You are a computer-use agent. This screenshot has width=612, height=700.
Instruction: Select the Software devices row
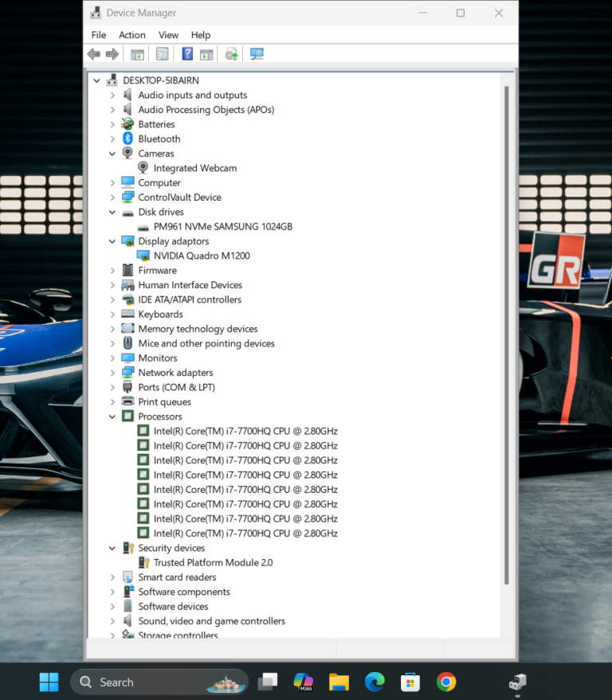[x=173, y=606]
